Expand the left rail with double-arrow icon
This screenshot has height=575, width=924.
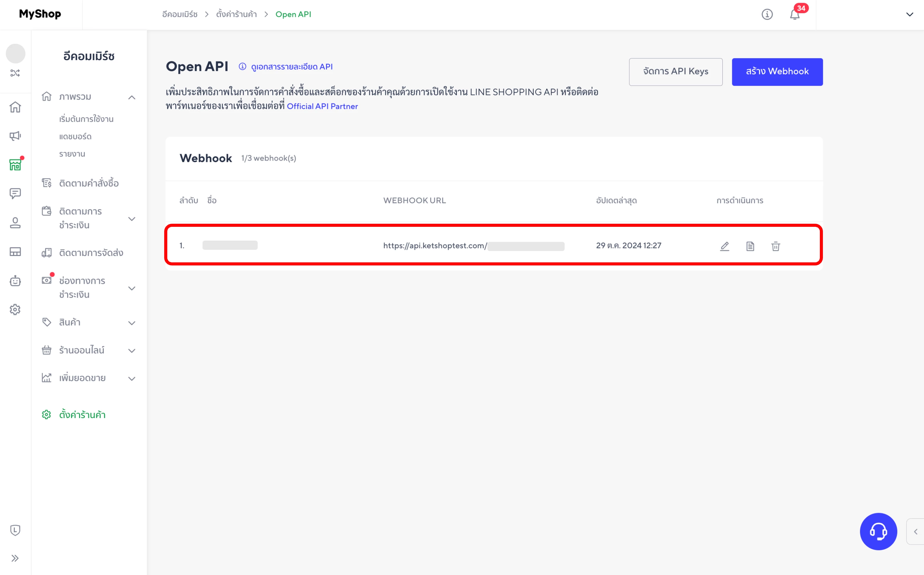pos(15,558)
